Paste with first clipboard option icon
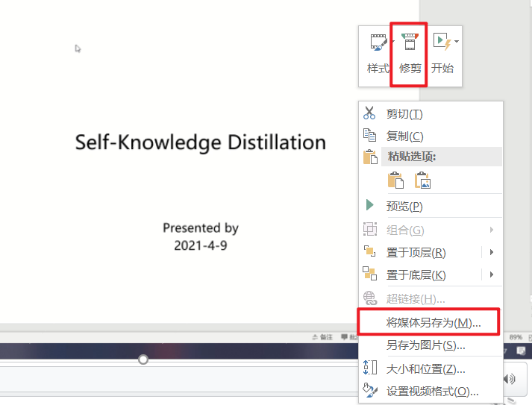 (x=395, y=180)
